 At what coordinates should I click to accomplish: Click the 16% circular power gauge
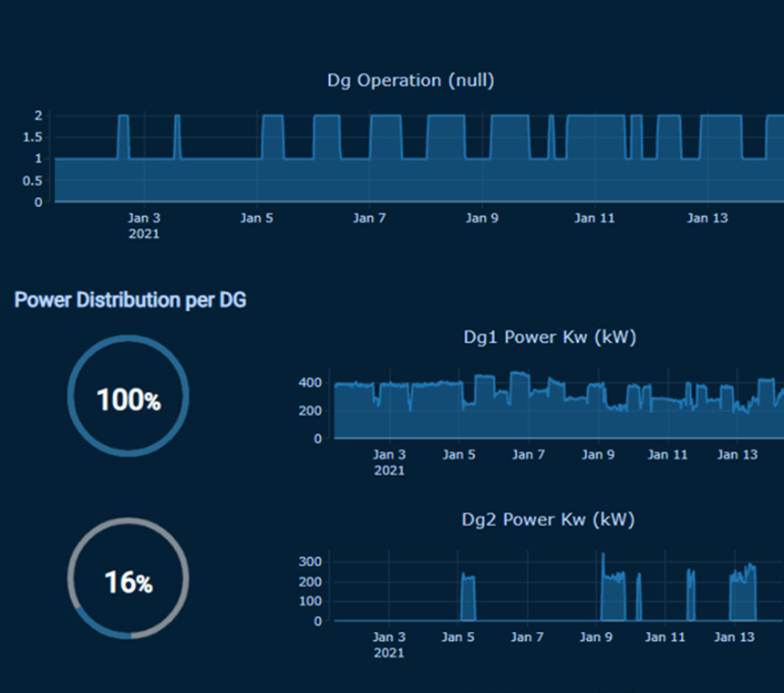(x=128, y=580)
